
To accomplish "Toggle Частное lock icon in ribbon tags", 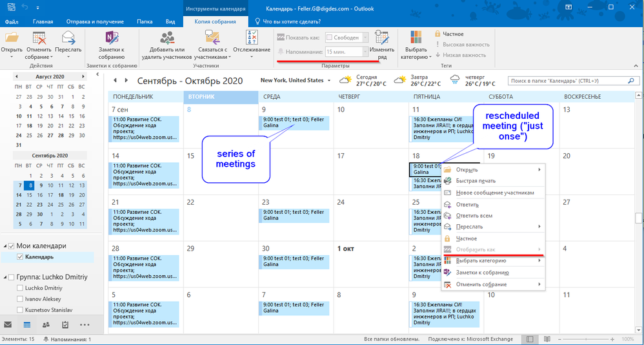I will click(x=438, y=34).
